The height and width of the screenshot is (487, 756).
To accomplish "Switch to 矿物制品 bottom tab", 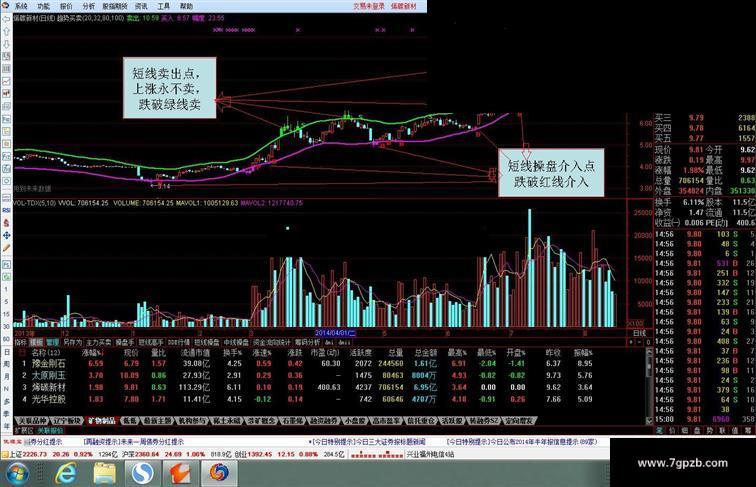I will (x=102, y=421).
